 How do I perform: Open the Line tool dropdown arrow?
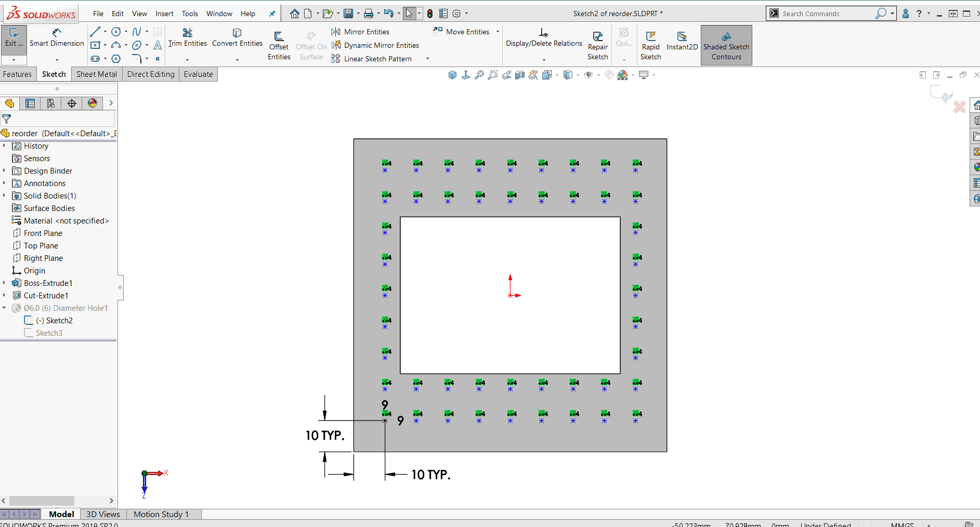click(105, 32)
